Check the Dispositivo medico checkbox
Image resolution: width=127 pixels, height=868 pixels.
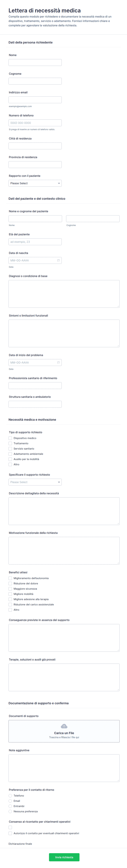pyautogui.click(x=10, y=438)
